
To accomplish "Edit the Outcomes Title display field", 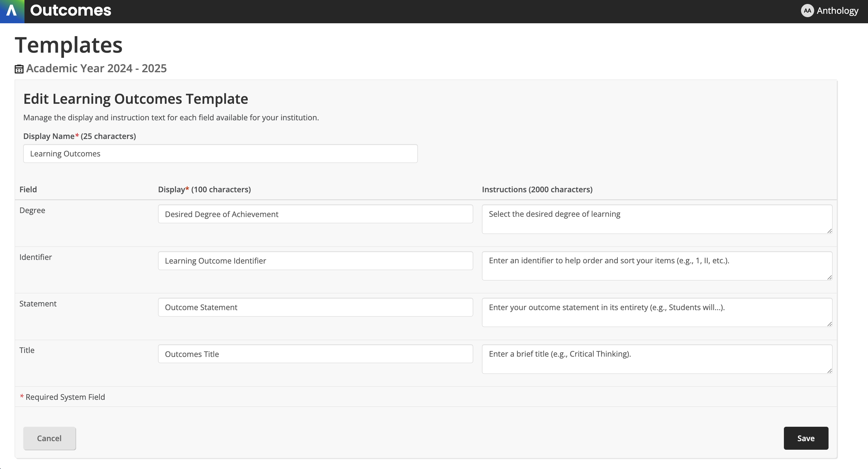I will tap(315, 354).
